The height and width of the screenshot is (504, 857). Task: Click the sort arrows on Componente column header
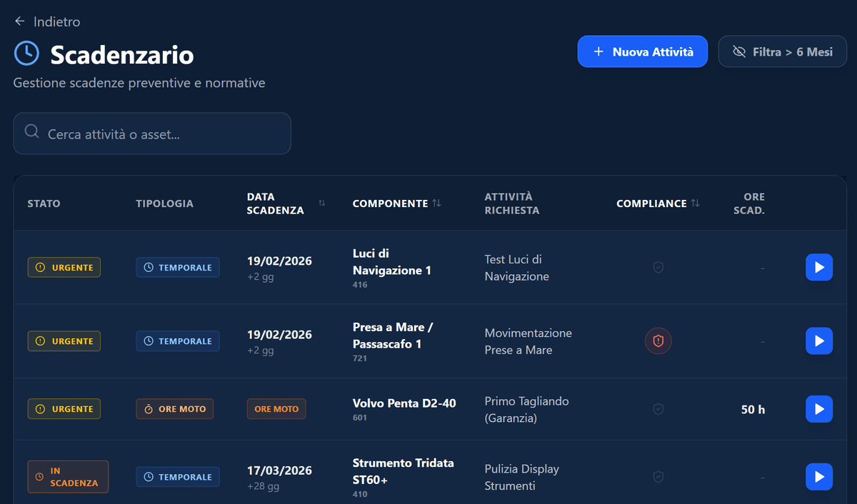[437, 203]
